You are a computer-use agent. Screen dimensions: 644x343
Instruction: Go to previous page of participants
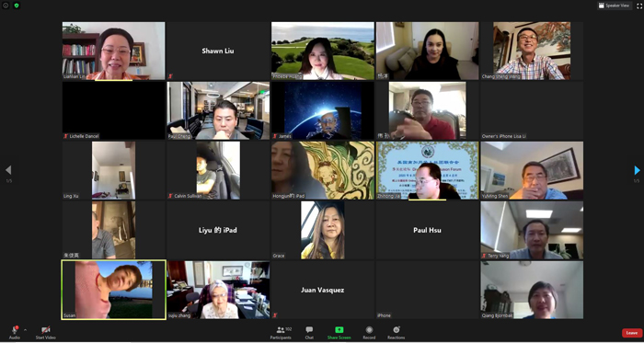click(7, 170)
